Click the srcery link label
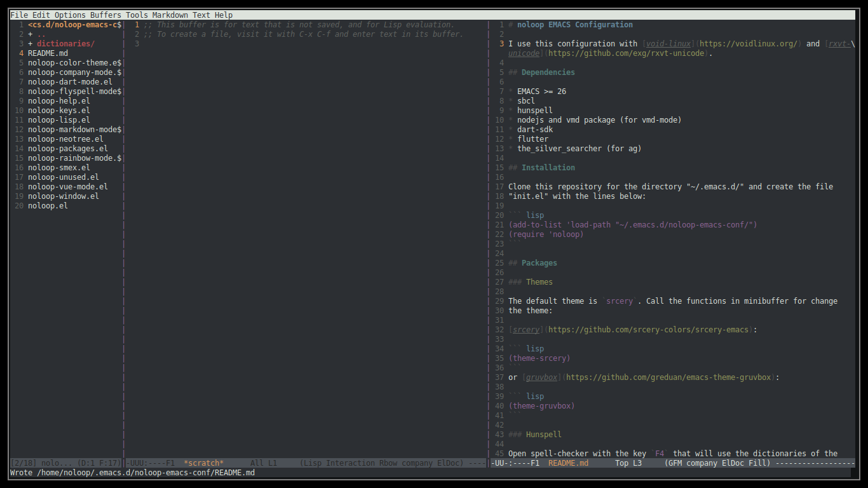Viewport: 868px width, 488px height. coord(526,330)
